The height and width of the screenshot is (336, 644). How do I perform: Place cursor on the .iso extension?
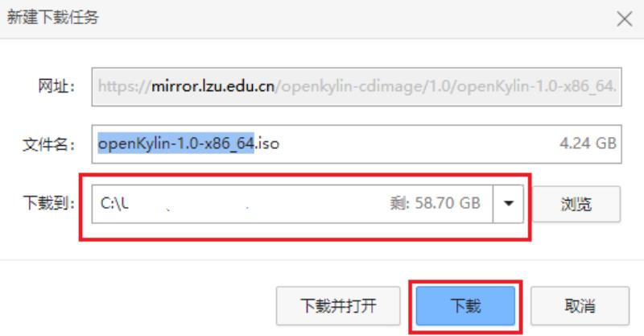click(267, 143)
